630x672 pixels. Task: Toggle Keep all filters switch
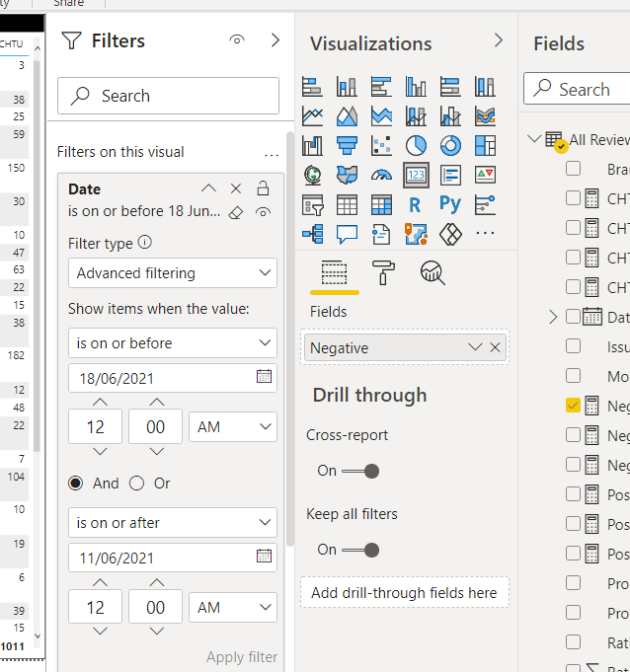point(360,550)
